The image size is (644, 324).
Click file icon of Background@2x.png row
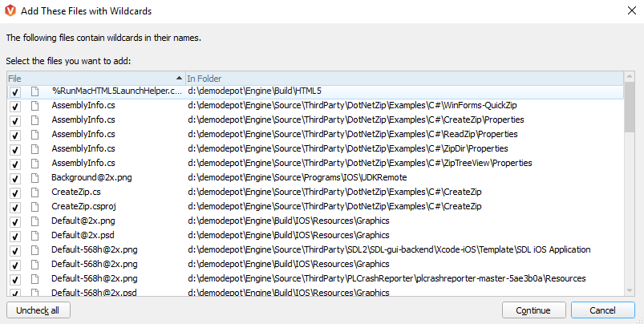coord(35,178)
